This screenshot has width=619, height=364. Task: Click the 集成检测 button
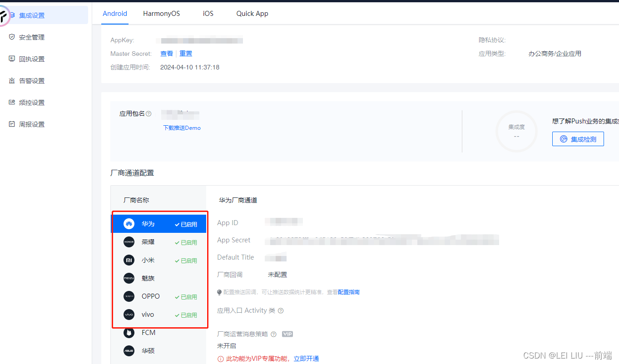coord(578,139)
